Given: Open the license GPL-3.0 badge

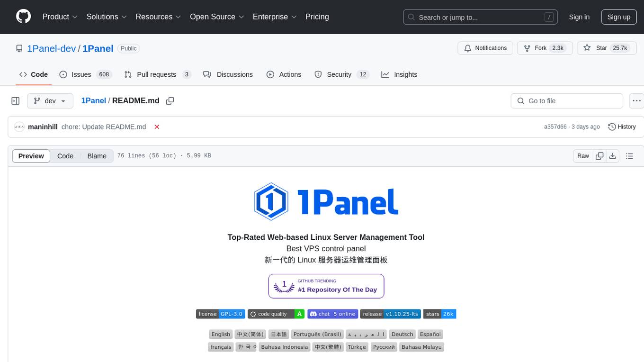Looking at the screenshot, I should pos(220,314).
